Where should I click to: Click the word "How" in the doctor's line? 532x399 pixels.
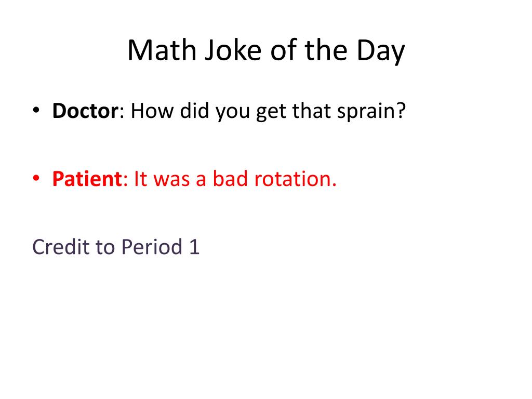coord(152,111)
